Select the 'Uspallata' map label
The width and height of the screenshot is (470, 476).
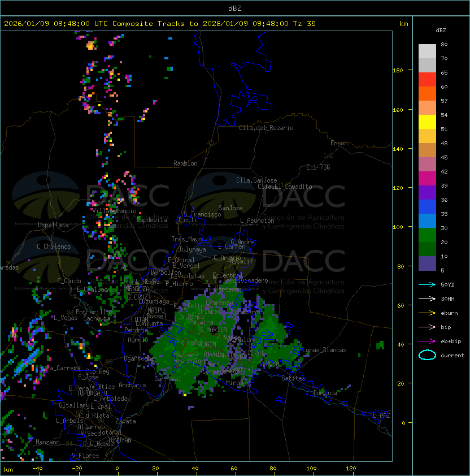(x=53, y=225)
